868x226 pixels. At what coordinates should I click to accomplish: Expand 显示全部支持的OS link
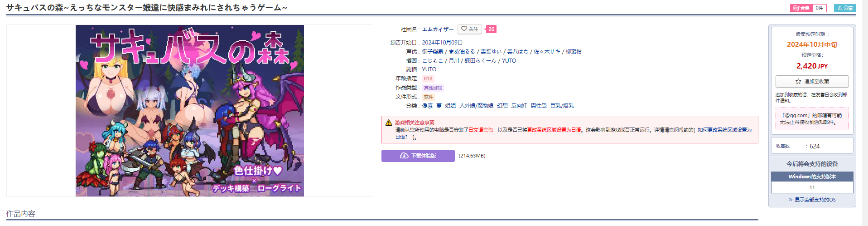812,200
